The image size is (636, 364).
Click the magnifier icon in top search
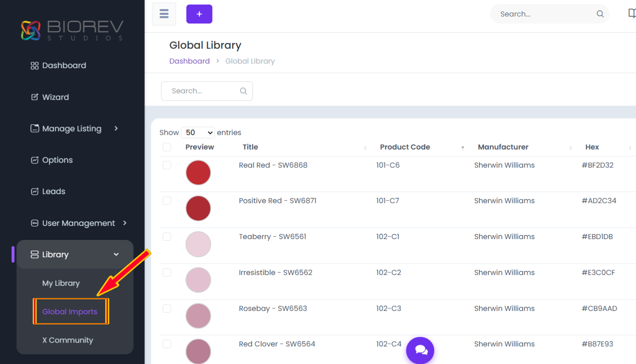click(600, 14)
